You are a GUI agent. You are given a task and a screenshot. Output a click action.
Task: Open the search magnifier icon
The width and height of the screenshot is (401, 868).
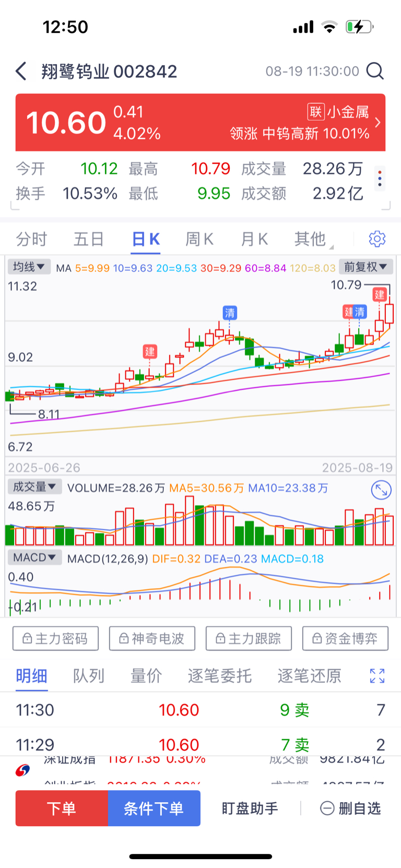pyautogui.click(x=375, y=70)
